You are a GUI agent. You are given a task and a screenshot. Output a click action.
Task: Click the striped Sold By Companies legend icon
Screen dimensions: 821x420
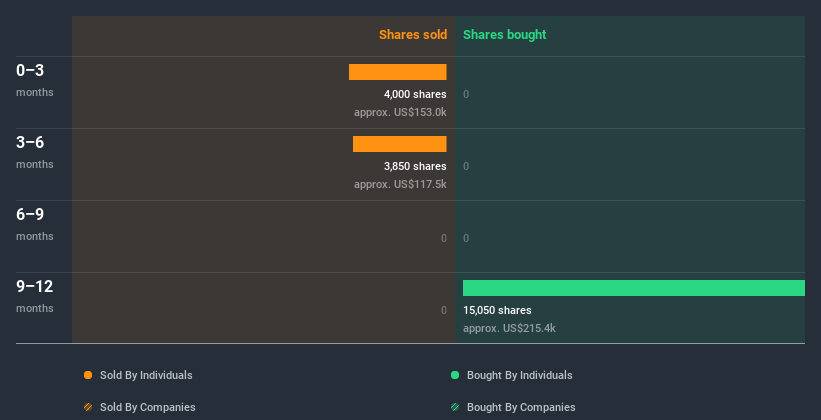pos(88,407)
